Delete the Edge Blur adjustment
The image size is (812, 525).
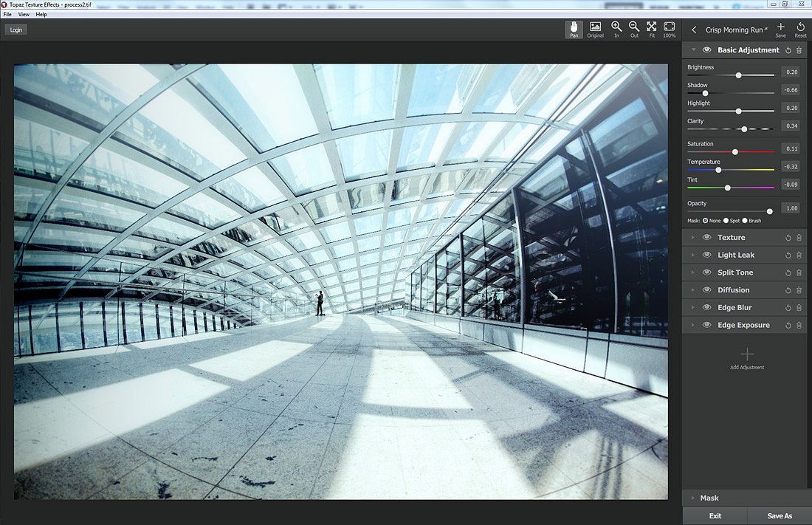point(799,308)
